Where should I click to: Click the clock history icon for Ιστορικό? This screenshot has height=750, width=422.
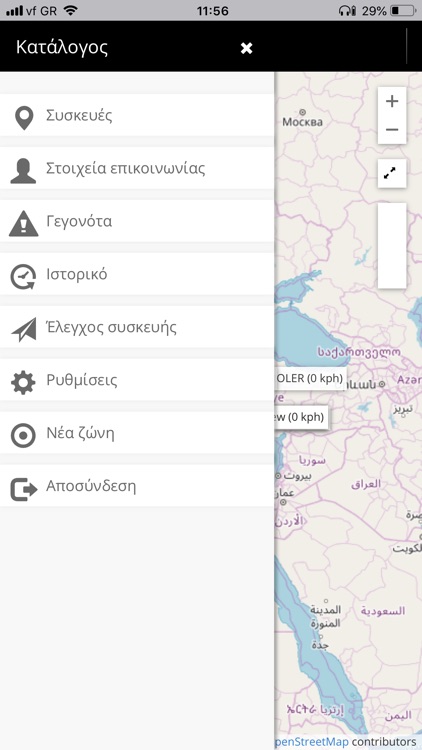pyautogui.click(x=23, y=277)
